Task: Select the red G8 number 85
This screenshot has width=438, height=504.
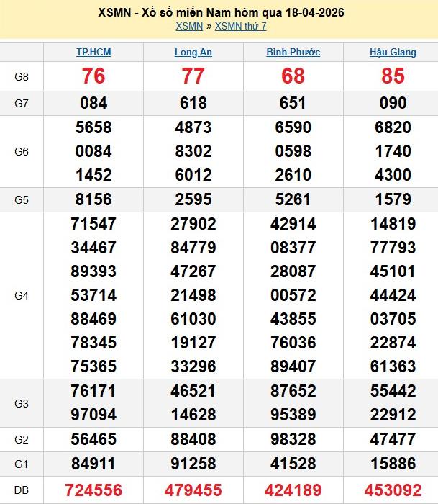Action: [x=393, y=76]
